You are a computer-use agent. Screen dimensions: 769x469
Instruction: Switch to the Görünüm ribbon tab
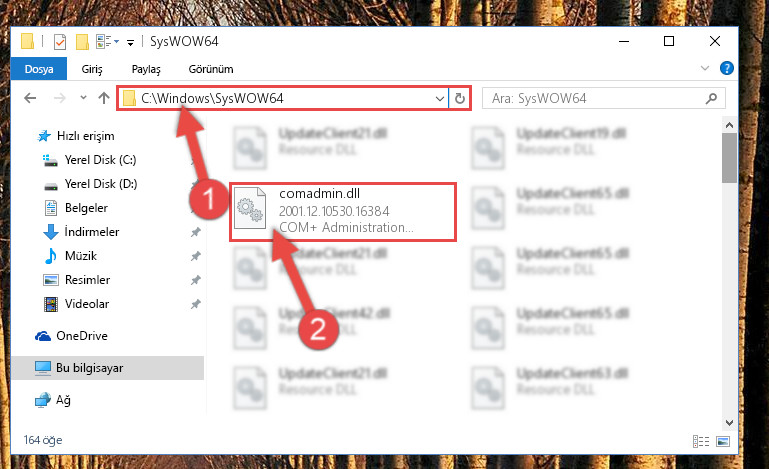tap(211, 69)
